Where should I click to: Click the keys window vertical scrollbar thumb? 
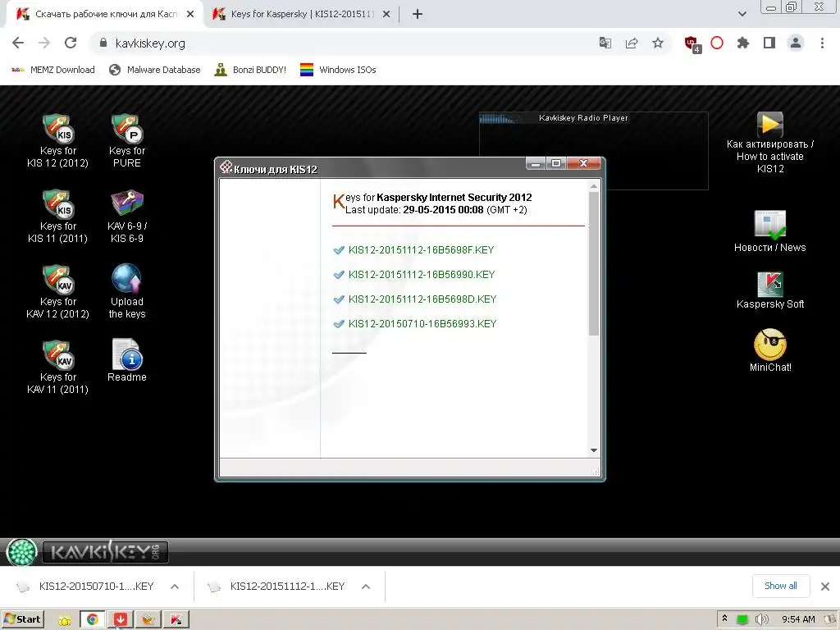(x=594, y=264)
